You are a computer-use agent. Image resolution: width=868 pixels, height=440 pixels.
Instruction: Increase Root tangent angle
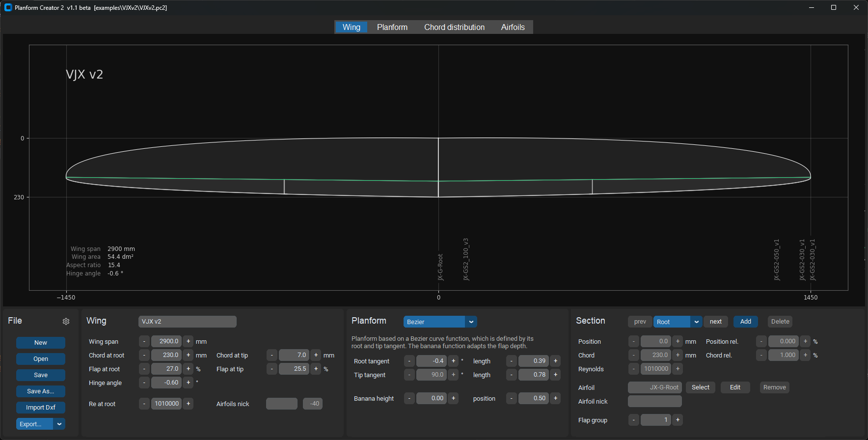pos(454,361)
